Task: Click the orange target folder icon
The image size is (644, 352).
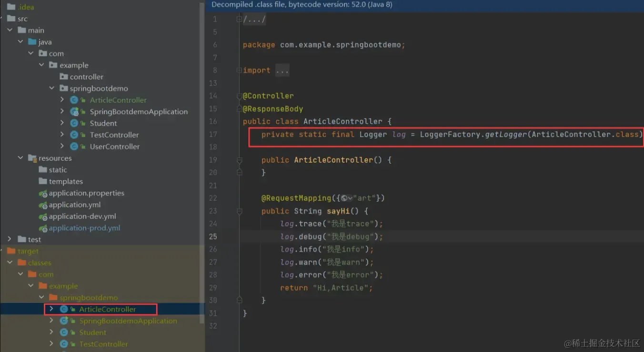Action: click(11, 251)
